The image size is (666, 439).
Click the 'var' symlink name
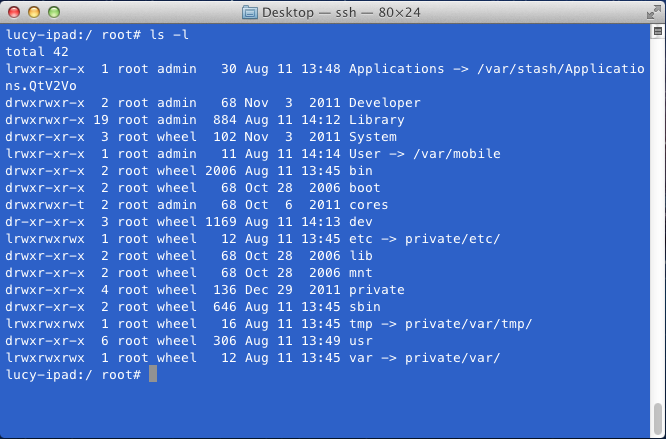[x=361, y=358]
